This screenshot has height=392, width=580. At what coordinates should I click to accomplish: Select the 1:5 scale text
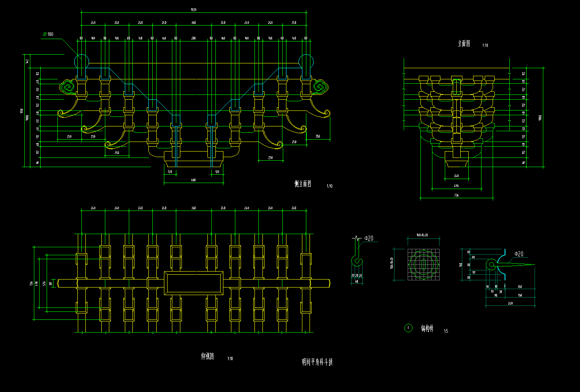[x=446, y=331]
